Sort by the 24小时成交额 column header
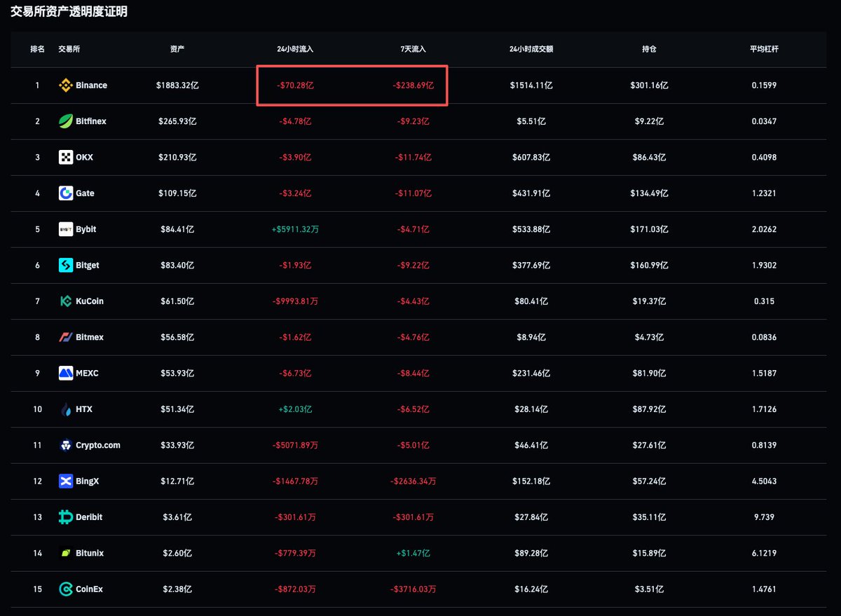 coord(531,49)
